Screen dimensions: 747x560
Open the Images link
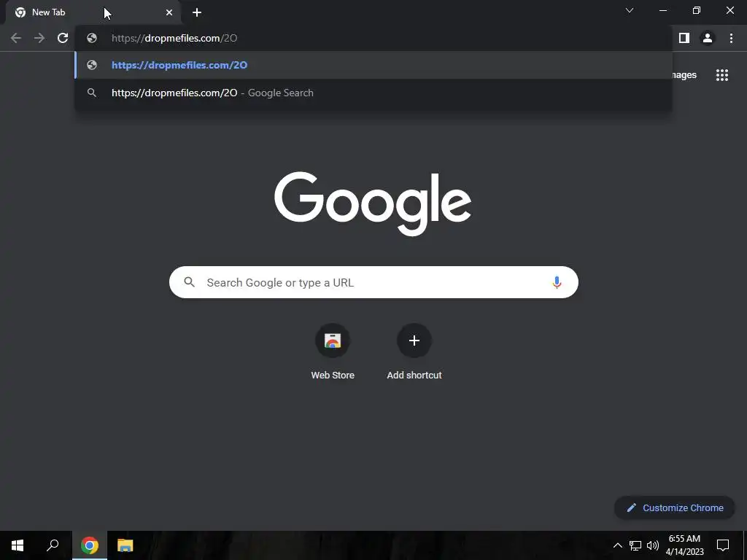click(684, 75)
